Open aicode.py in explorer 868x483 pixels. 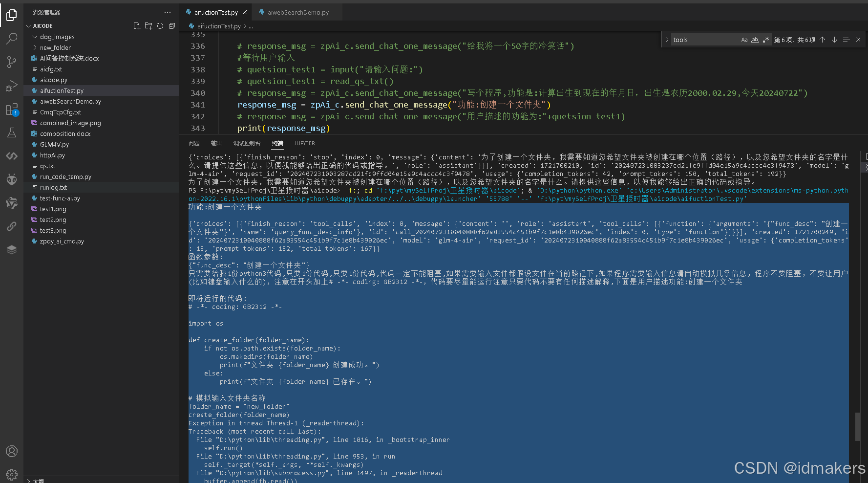(x=54, y=80)
